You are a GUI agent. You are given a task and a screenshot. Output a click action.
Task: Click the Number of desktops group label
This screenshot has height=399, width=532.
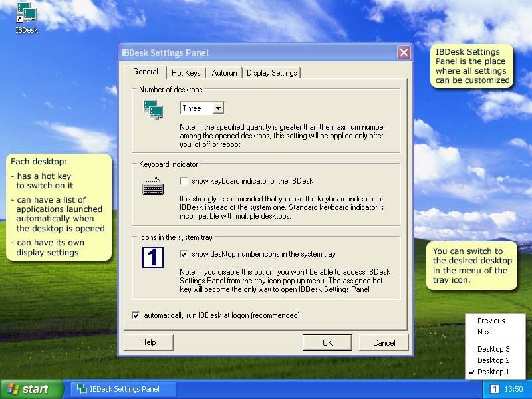coord(171,90)
